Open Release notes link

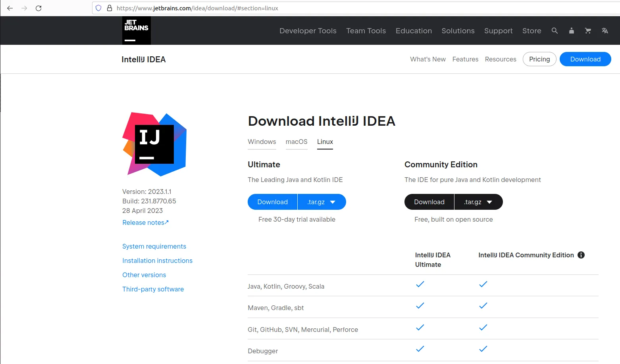point(145,222)
